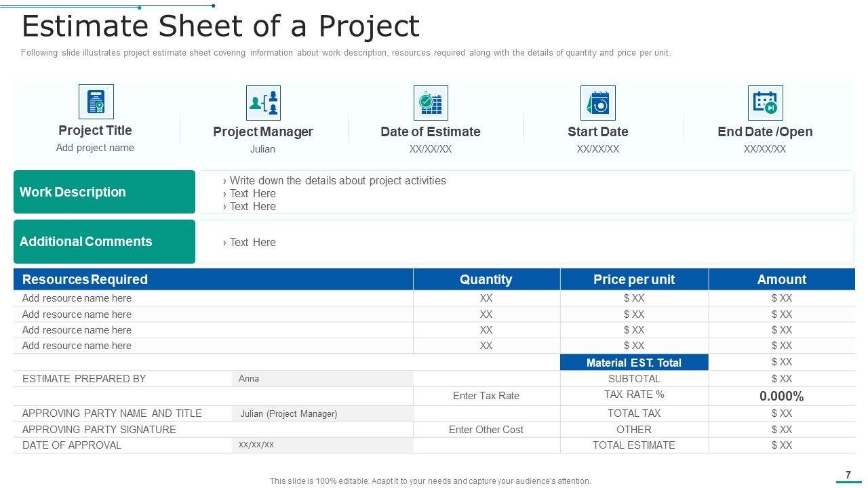868x488 pixels.
Task: Click the Date of Estimate calendar icon
Action: [431, 103]
